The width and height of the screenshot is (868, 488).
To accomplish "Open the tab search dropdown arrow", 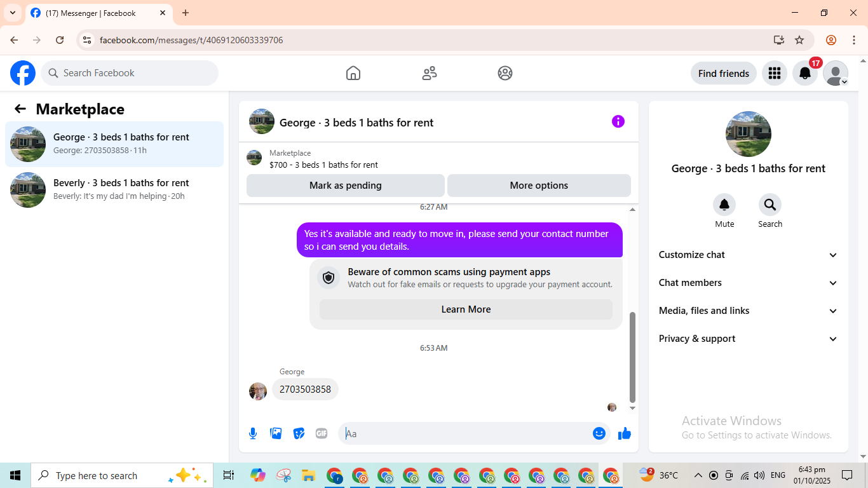I will (13, 13).
